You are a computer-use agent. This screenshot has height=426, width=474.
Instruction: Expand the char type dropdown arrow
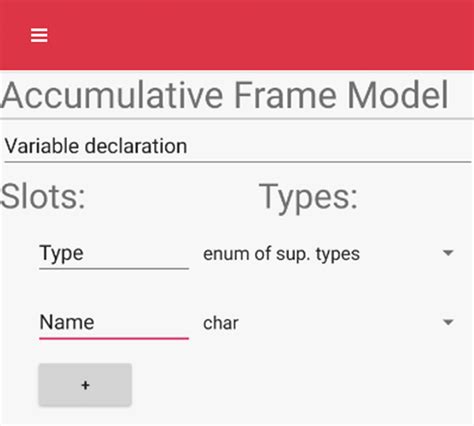448,322
